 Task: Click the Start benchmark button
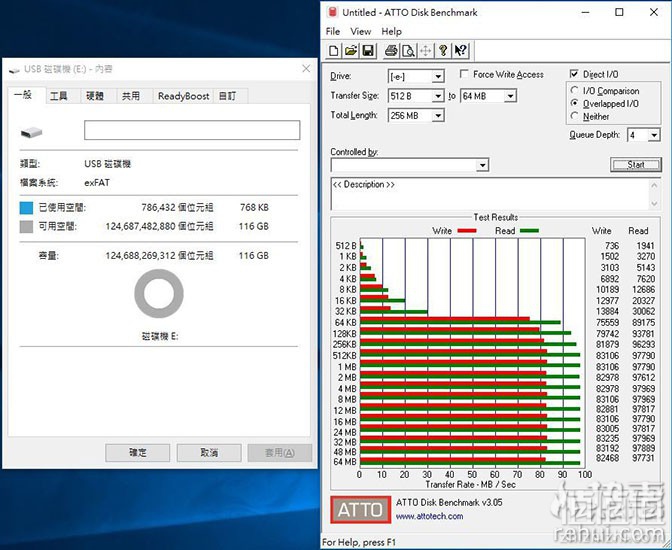coord(636,165)
